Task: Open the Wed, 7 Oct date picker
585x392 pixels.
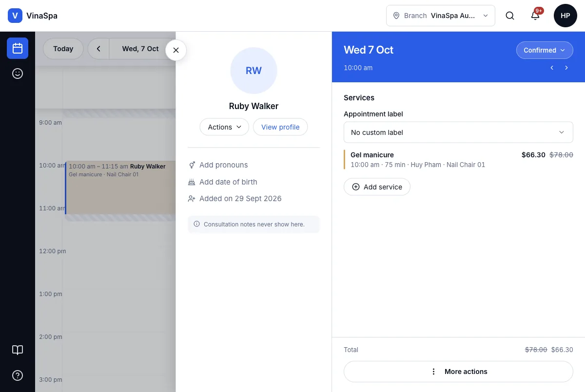Action: click(x=140, y=49)
